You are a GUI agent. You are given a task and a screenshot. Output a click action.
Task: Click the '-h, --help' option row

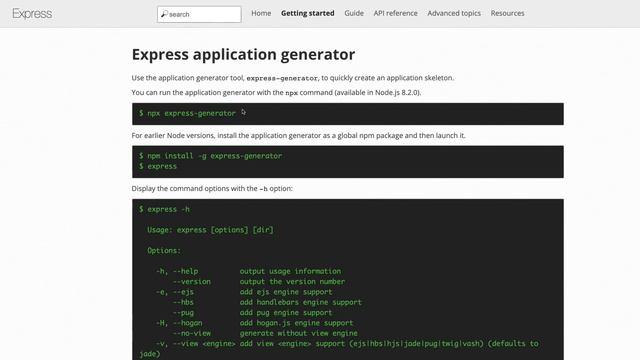[x=248, y=271]
